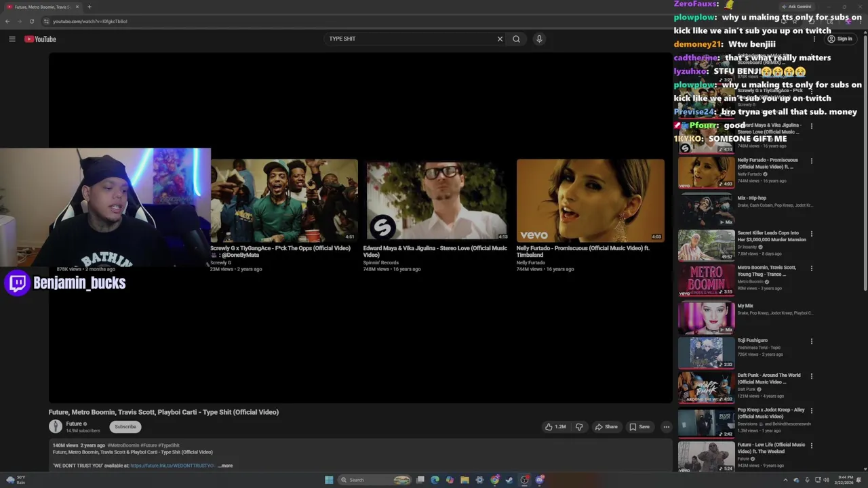868x488 pixels.
Task: Open the future.lnk.to WEDONTTRUSTYOU link
Action: (x=172, y=466)
